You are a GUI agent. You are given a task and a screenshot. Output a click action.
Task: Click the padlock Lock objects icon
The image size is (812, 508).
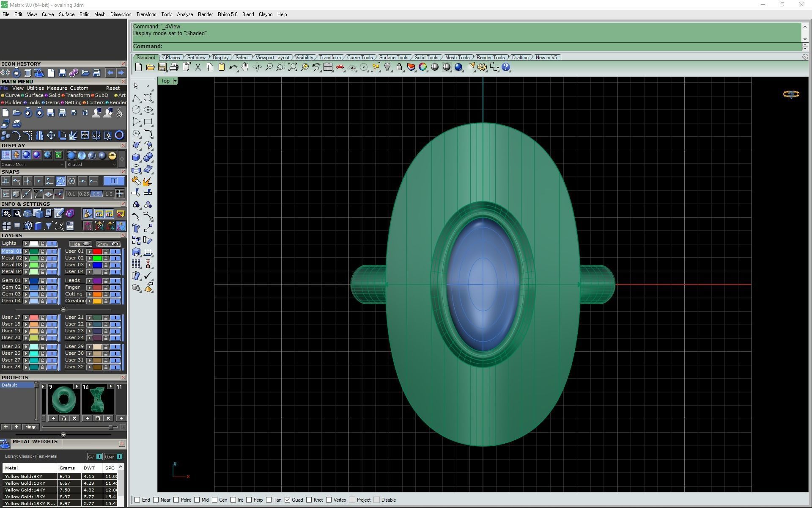point(399,67)
